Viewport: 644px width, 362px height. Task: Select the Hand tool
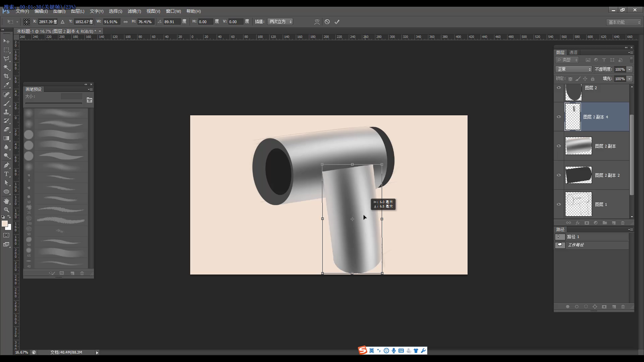click(6, 201)
